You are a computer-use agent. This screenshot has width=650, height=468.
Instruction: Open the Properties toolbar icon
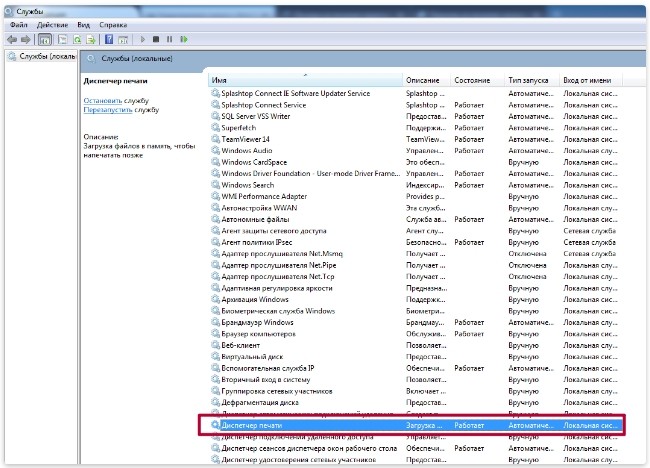point(63,39)
